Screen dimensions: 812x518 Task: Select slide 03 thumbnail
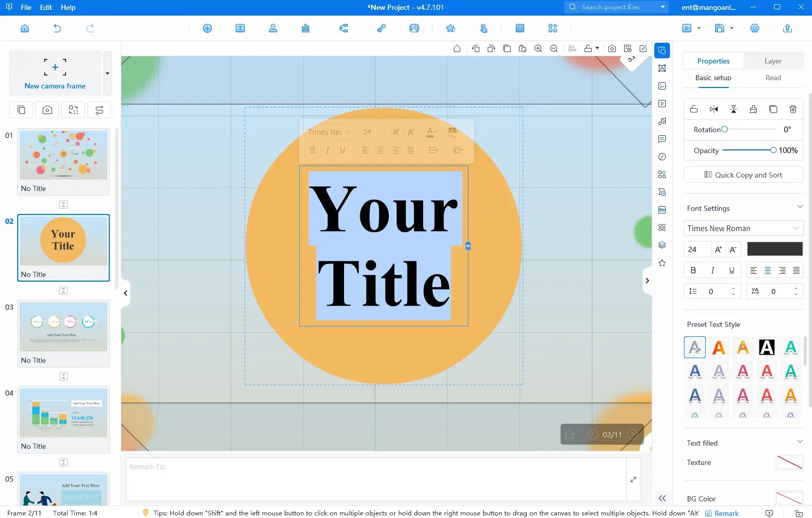[x=63, y=328]
